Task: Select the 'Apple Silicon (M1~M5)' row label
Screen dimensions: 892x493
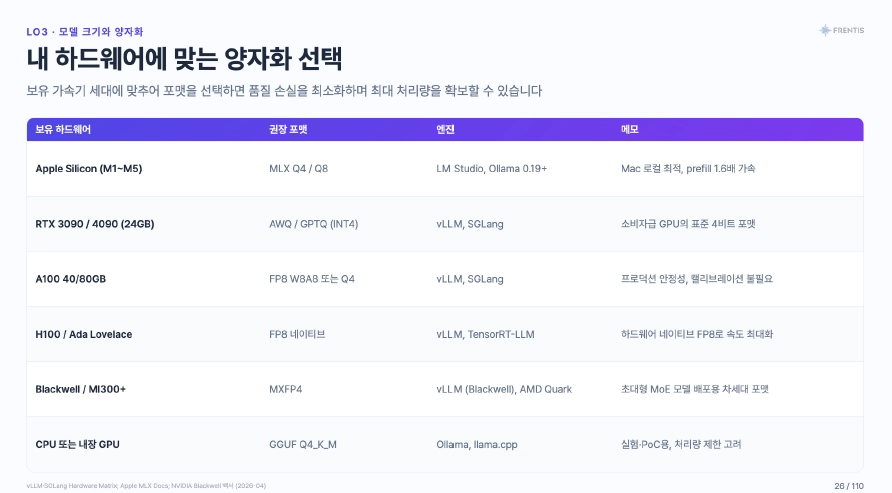Action: [89, 169]
